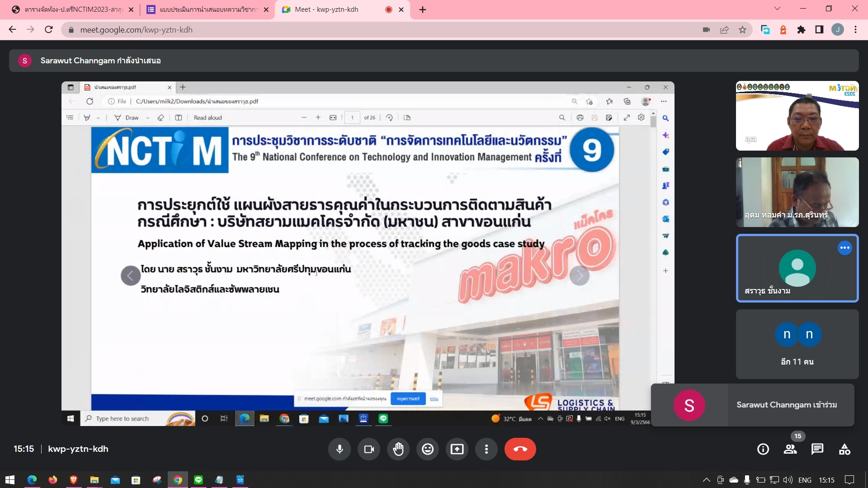
Task: Open the meeting details info icon
Action: (x=763, y=449)
